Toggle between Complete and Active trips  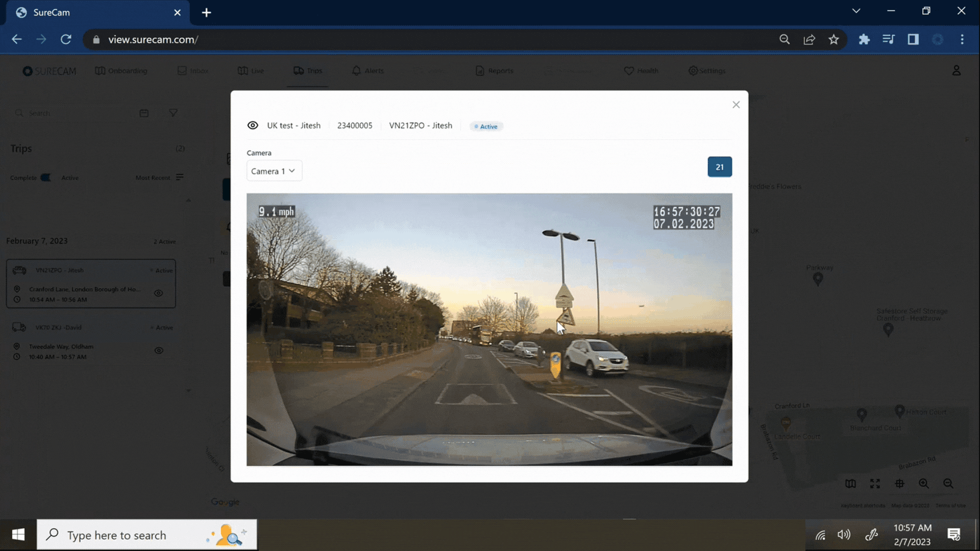pyautogui.click(x=45, y=178)
